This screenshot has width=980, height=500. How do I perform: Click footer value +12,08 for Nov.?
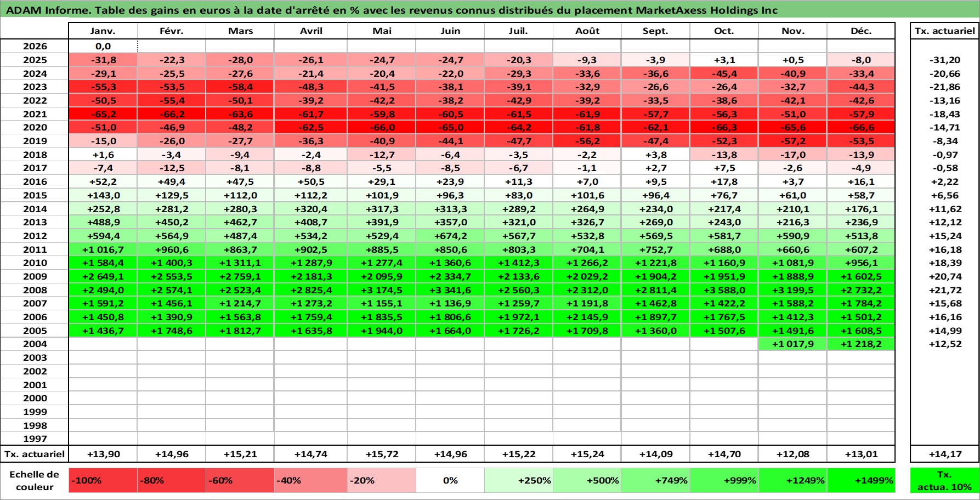click(792, 454)
